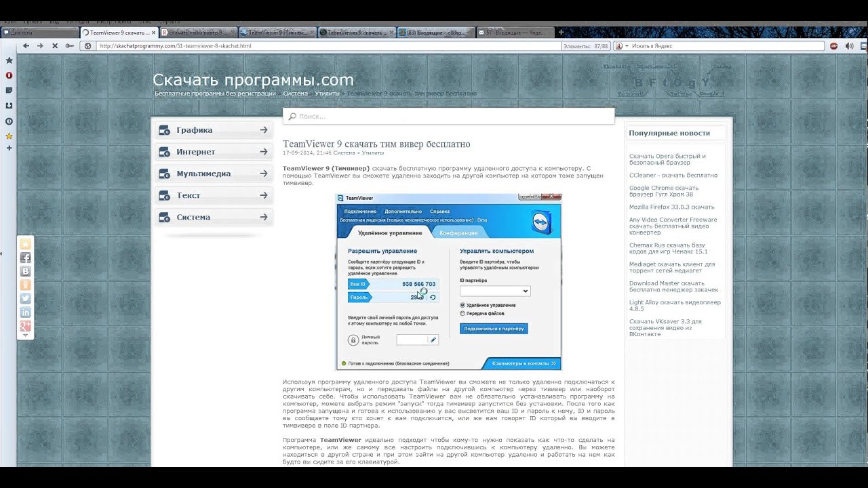The height and width of the screenshot is (488, 868).
Task: Expand the Текст category arrow
Action: (x=264, y=195)
